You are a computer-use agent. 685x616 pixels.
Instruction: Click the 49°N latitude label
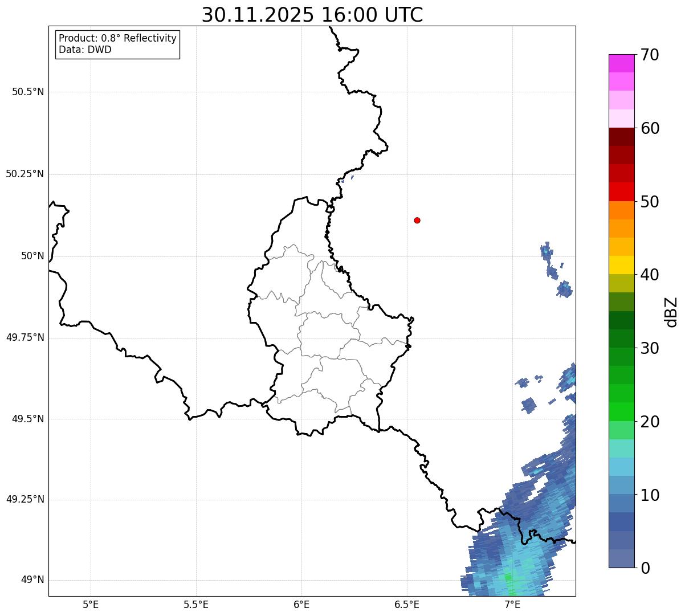click(32, 580)
